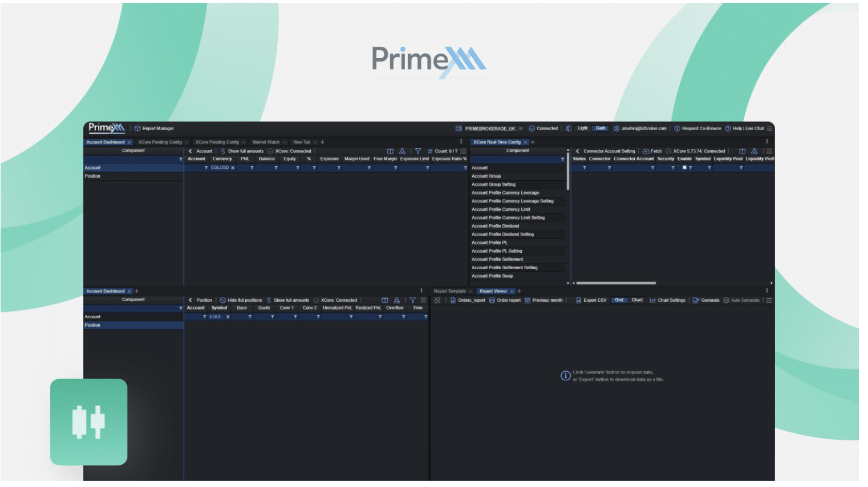The width and height of the screenshot is (868, 487).
Task: Collapse Connector Account Setting with chevron
Action: coord(577,151)
